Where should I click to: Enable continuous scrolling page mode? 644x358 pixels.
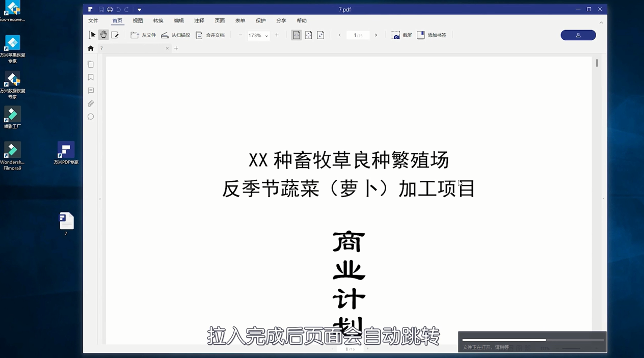(x=308, y=35)
